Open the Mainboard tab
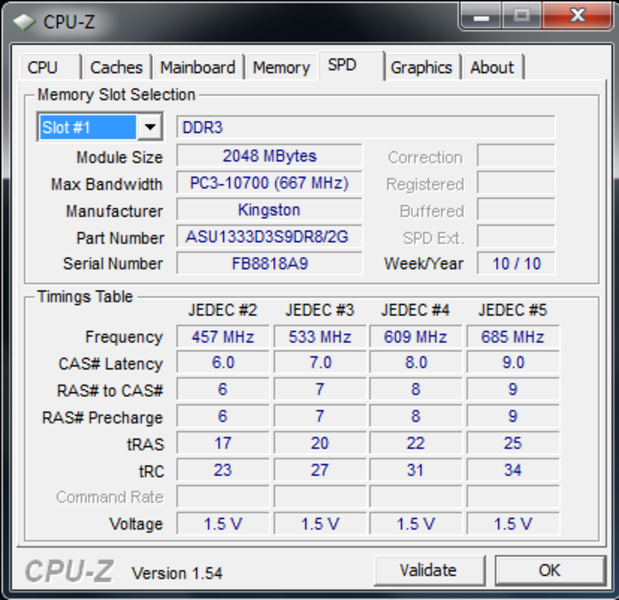619x600 pixels. pyautogui.click(x=198, y=67)
